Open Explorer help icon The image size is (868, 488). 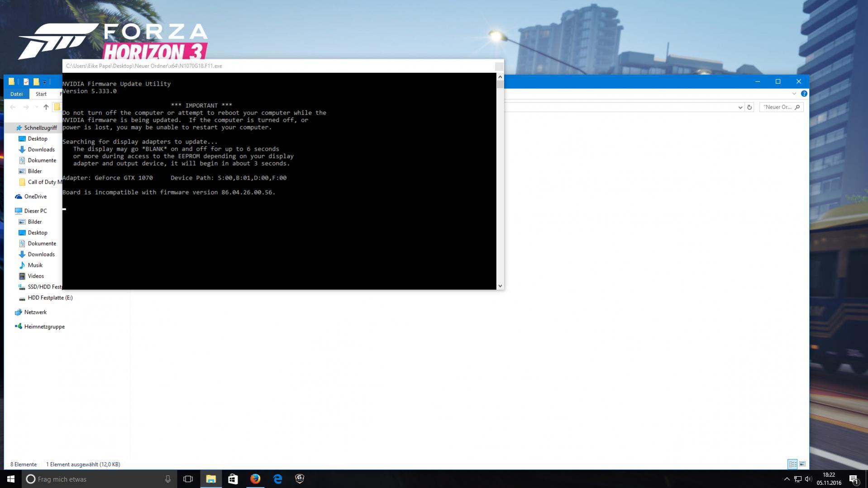(x=804, y=94)
